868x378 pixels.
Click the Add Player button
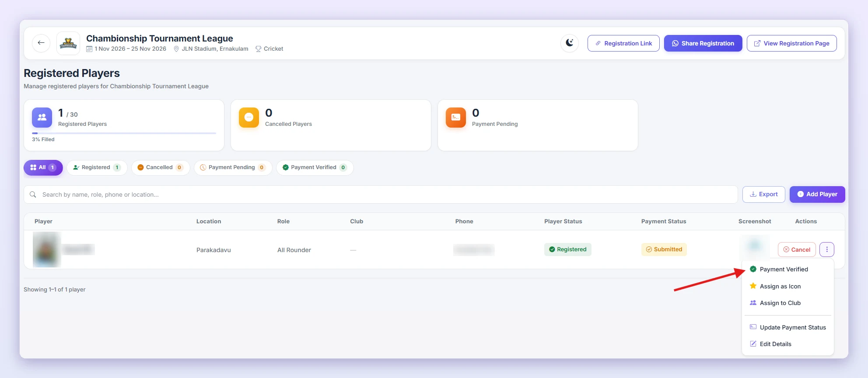[817, 194]
